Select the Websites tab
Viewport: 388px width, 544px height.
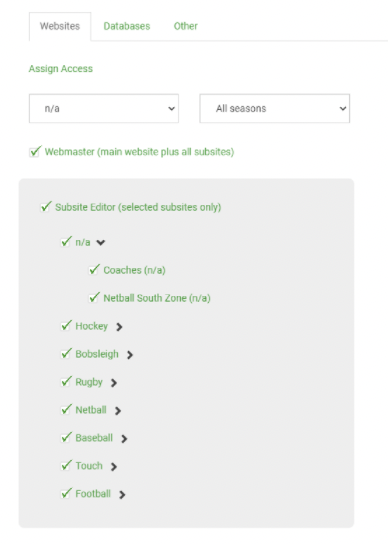[x=60, y=26]
